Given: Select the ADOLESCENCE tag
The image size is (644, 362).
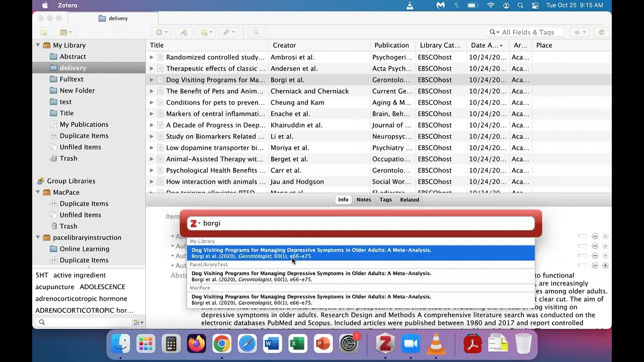Looking at the screenshot, I should (102, 287).
